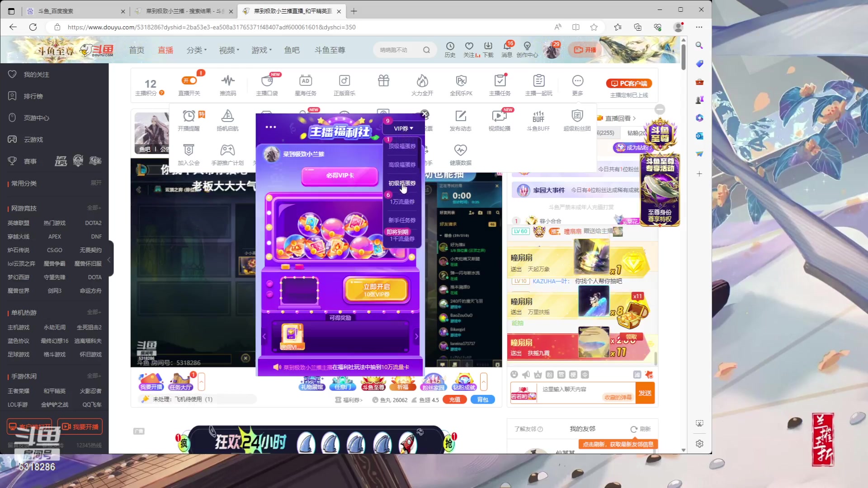Image resolution: width=868 pixels, height=488 pixels.
Task: Click the header search box
Action: point(405,50)
